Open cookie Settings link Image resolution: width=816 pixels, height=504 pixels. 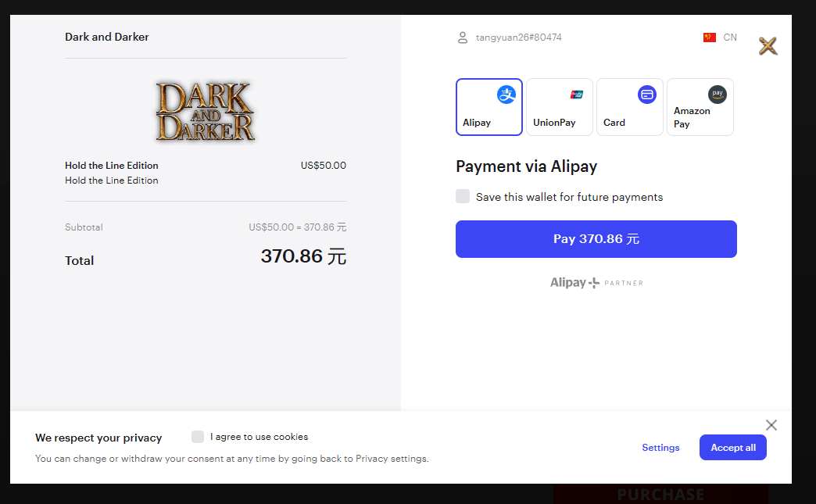[x=660, y=448]
